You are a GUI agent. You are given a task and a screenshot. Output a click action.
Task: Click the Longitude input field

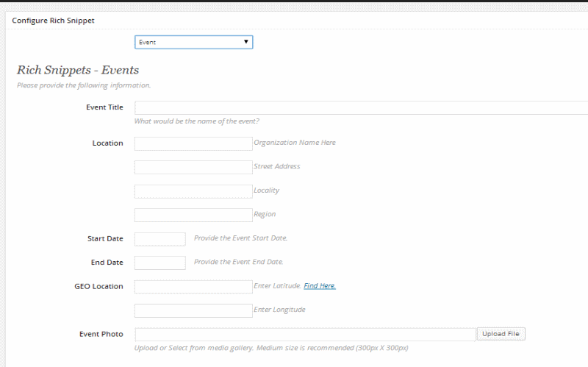coord(193,310)
